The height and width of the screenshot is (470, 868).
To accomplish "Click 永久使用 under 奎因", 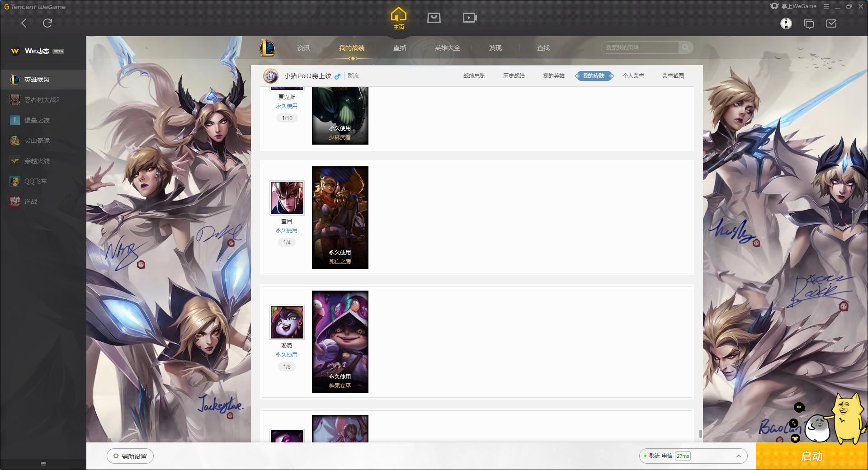I will click(x=287, y=230).
